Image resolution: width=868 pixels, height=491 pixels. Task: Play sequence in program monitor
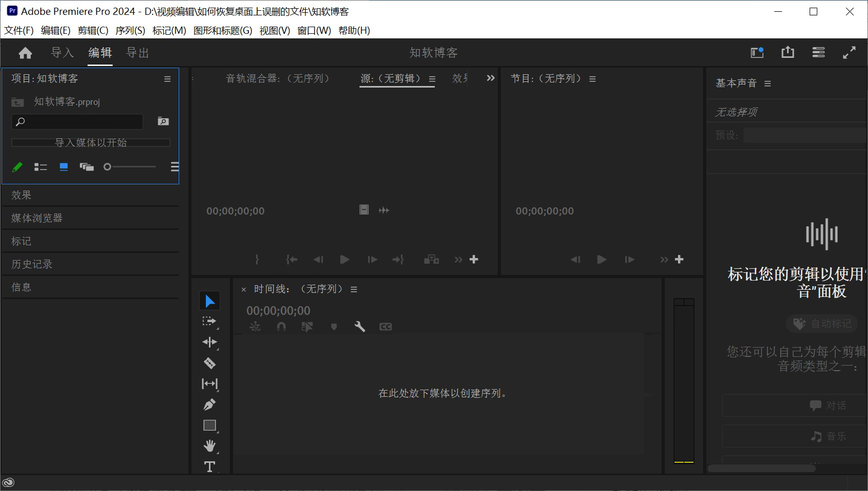pos(602,260)
